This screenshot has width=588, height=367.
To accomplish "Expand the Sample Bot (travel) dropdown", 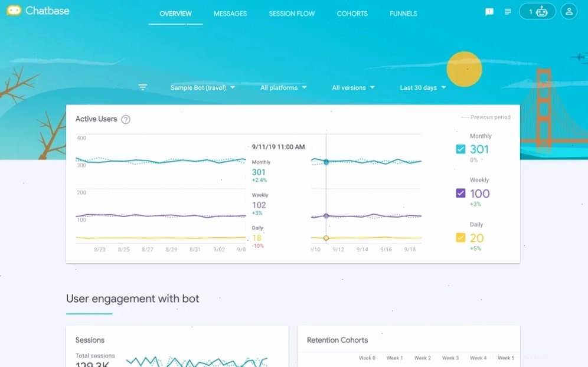I will tap(202, 88).
